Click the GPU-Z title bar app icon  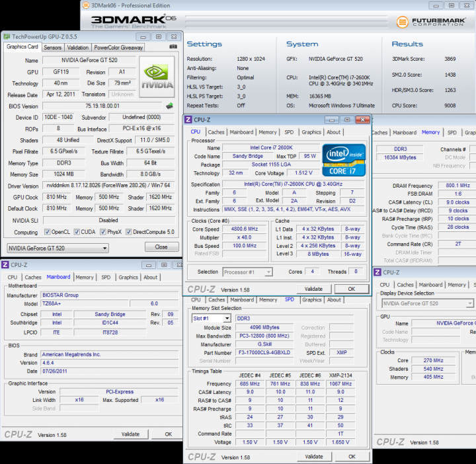pos(7,37)
